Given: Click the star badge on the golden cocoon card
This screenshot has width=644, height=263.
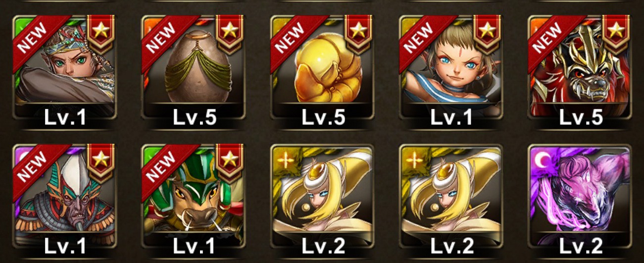Looking at the screenshot, I should pyautogui.click(x=358, y=33).
